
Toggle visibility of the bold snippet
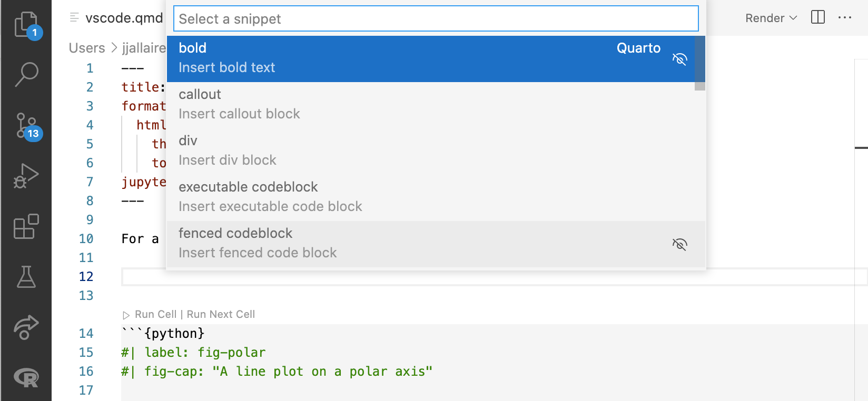pos(679,59)
